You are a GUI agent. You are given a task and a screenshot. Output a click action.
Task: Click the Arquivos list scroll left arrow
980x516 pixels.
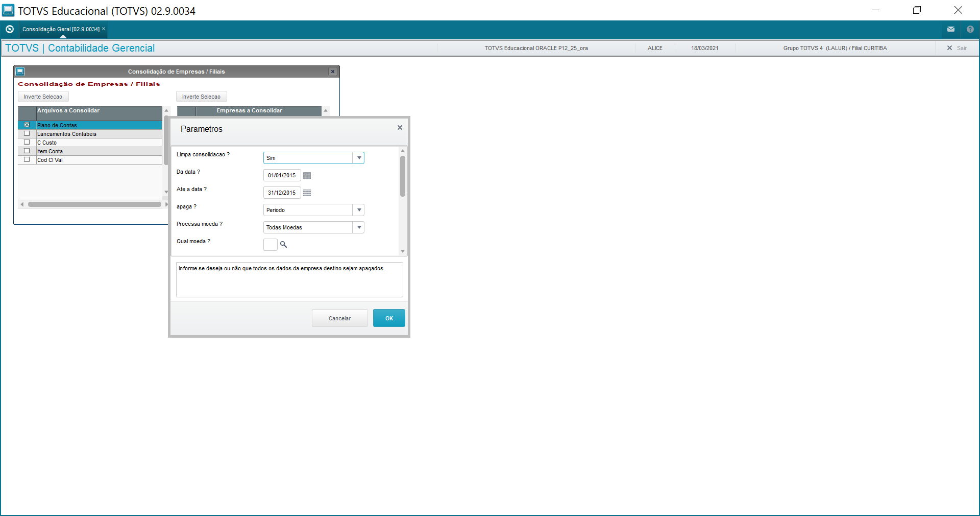pyautogui.click(x=22, y=204)
